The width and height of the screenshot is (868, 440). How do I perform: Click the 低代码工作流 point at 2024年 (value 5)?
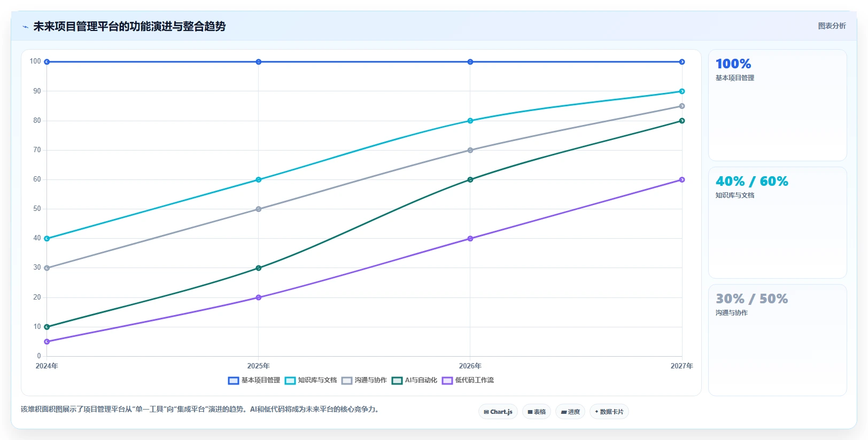(47, 342)
